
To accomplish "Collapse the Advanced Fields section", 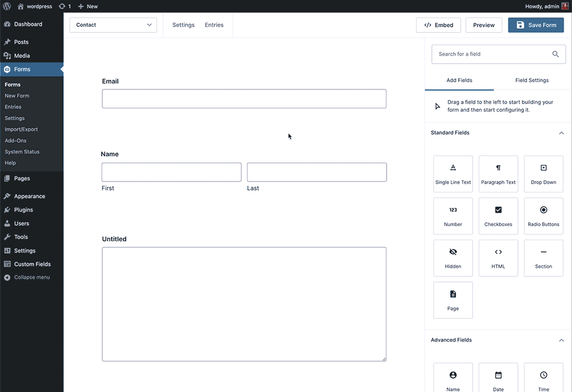I will click(x=561, y=340).
